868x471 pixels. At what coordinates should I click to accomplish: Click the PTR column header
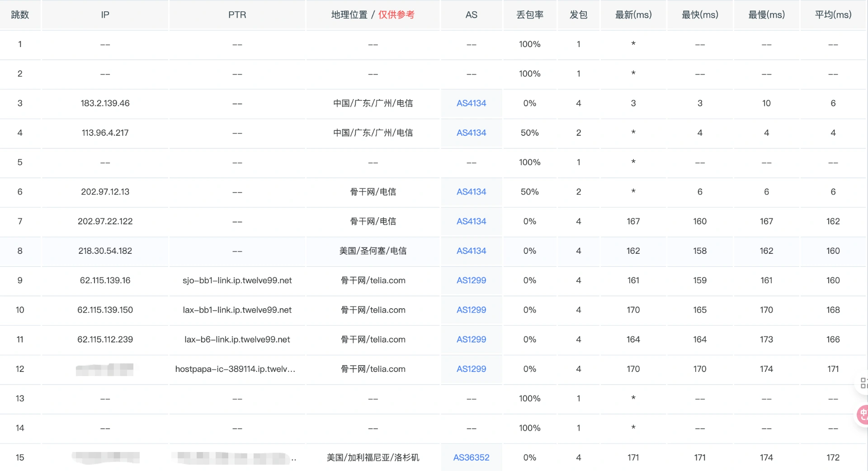237,14
